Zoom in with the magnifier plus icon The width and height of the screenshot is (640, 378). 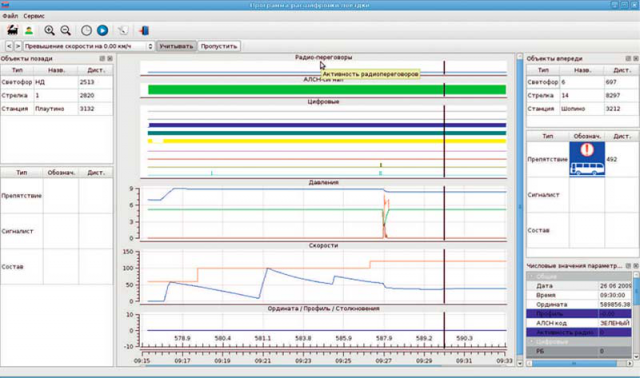(x=49, y=30)
